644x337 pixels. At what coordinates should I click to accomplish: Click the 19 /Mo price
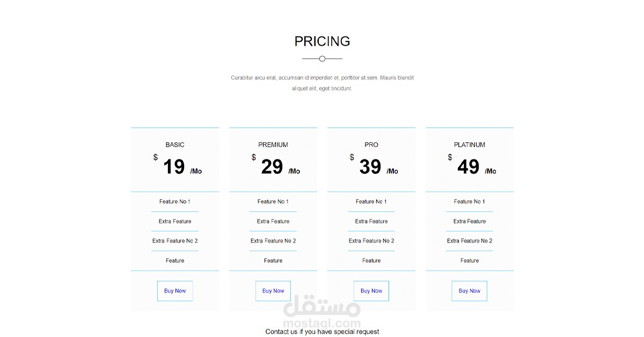click(177, 167)
